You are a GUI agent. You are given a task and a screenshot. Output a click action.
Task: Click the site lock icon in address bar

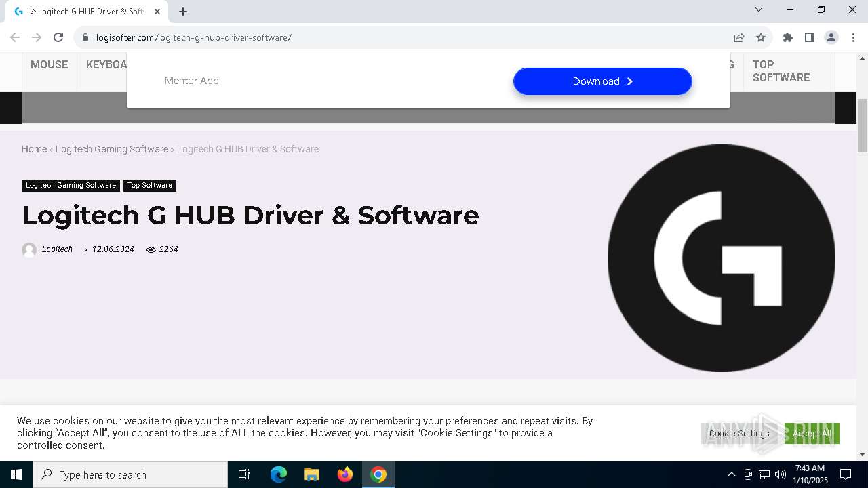(x=85, y=37)
